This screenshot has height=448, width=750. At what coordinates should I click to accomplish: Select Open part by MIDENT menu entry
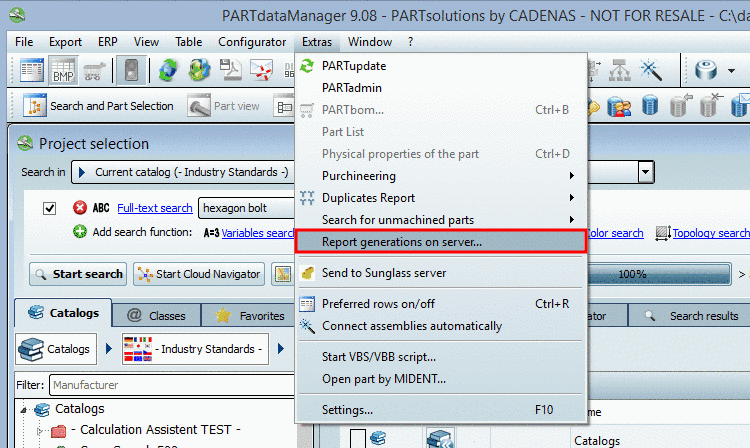click(x=441, y=379)
